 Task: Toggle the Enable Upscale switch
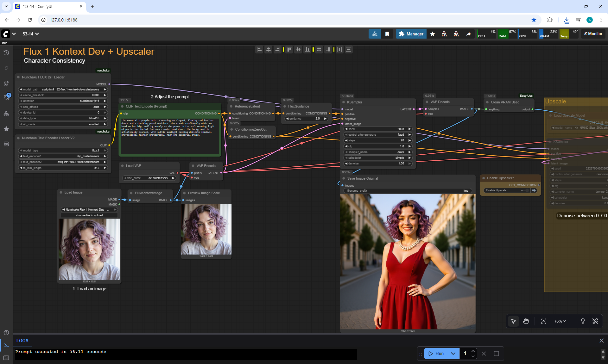(527, 190)
